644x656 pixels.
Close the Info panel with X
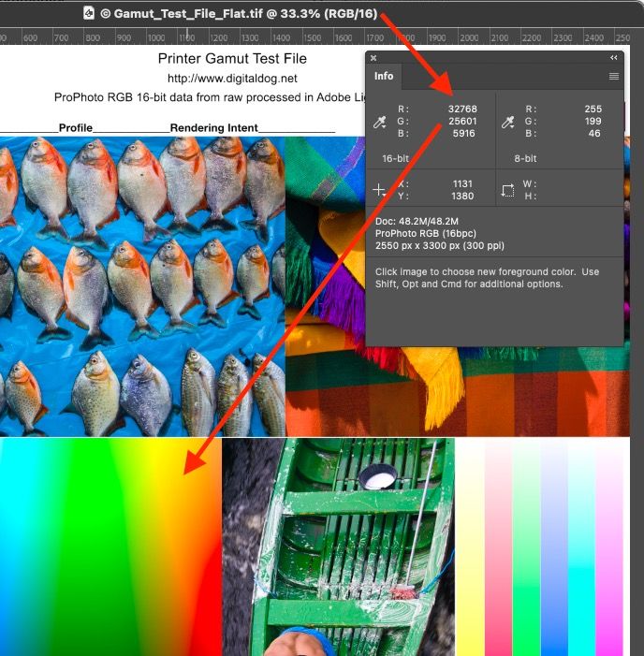(373, 58)
